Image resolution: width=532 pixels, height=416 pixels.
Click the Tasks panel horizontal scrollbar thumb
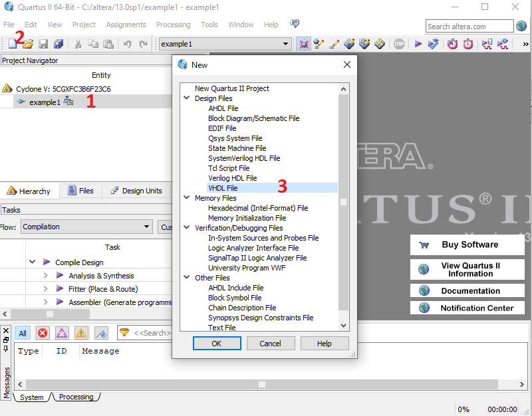click(50, 314)
